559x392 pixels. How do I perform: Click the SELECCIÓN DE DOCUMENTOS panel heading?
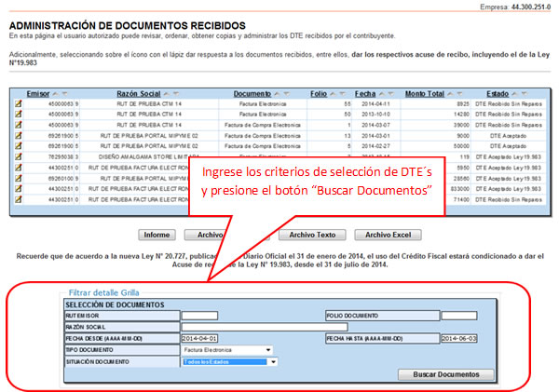115,304
